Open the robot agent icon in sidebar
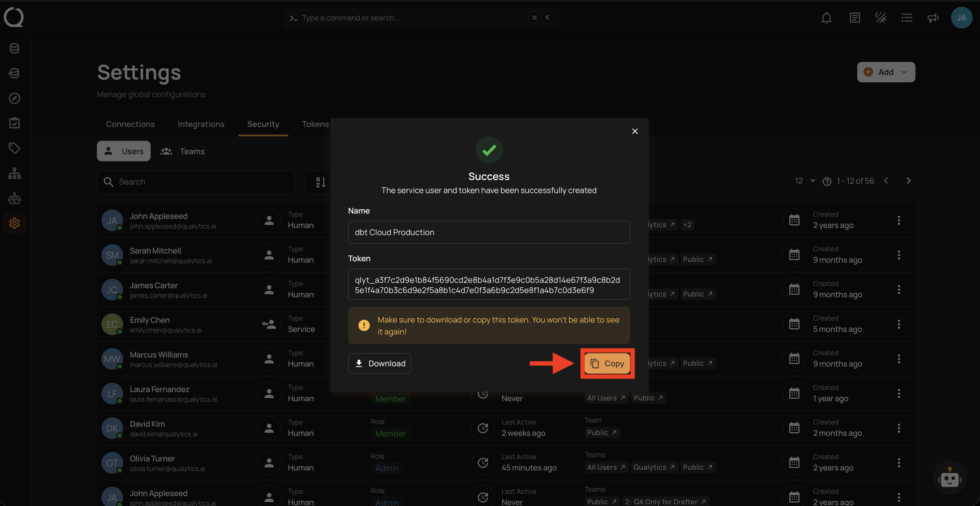Viewport: 980px width, 506px height. tap(14, 198)
